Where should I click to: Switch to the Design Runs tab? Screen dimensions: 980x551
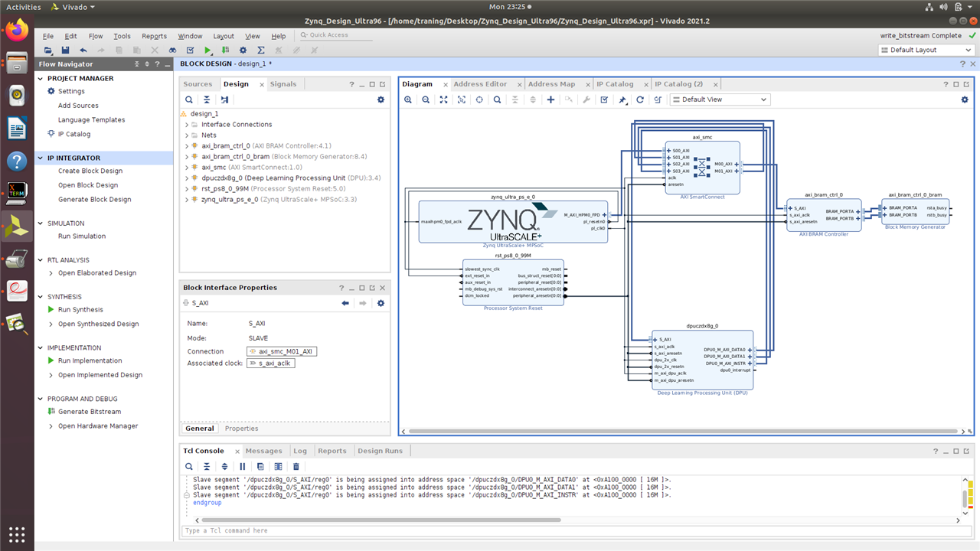pyautogui.click(x=380, y=451)
